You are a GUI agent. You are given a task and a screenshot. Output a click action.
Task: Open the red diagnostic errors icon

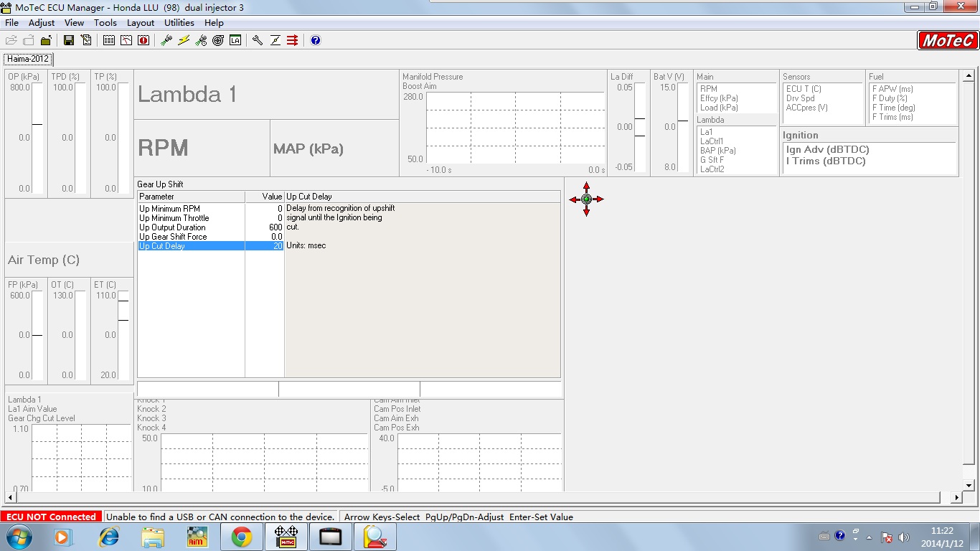[143, 40]
